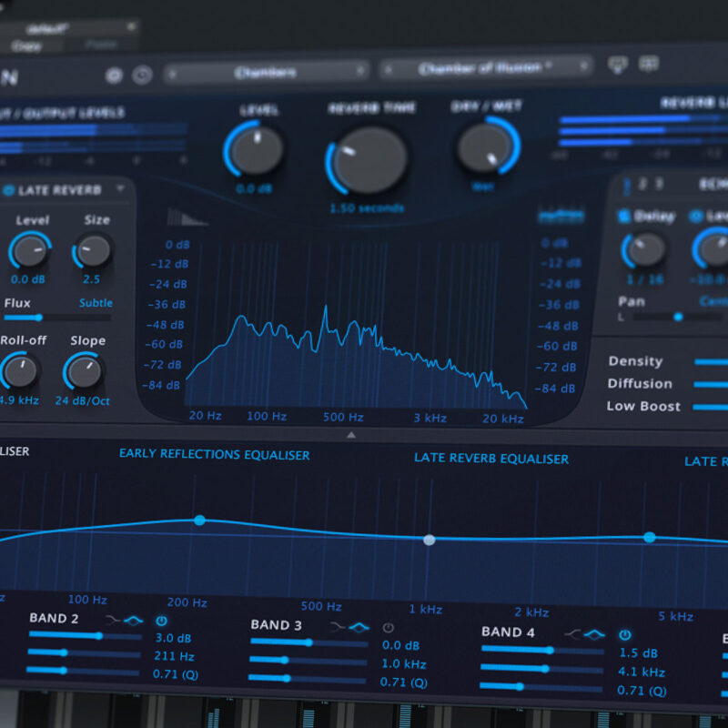Click the 4.1 kHz value of Band 4
Image resolution: width=728 pixels, height=728 pixels.
click(x=642, y=672)
